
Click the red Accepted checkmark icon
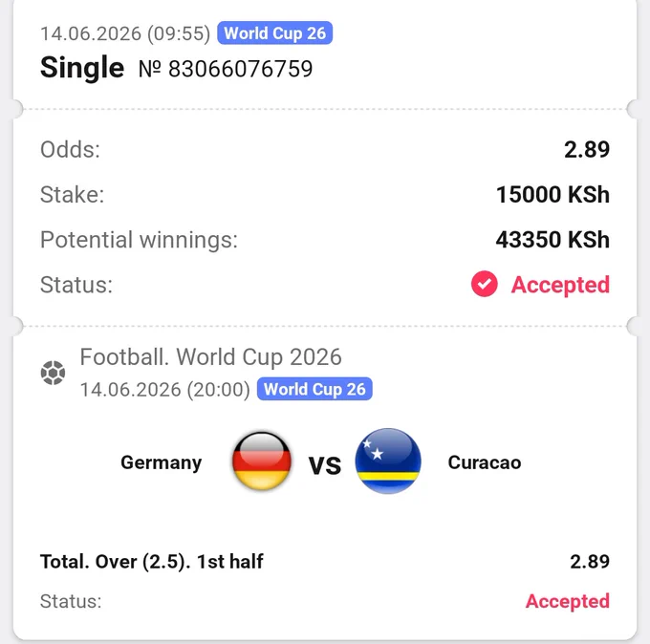485,285
